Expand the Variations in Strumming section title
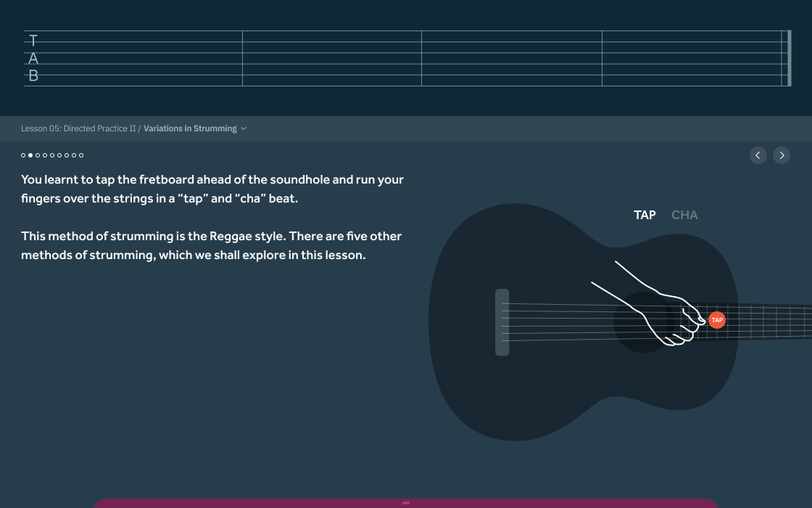This screenshot has height=508, width=812. coord(190,128)
